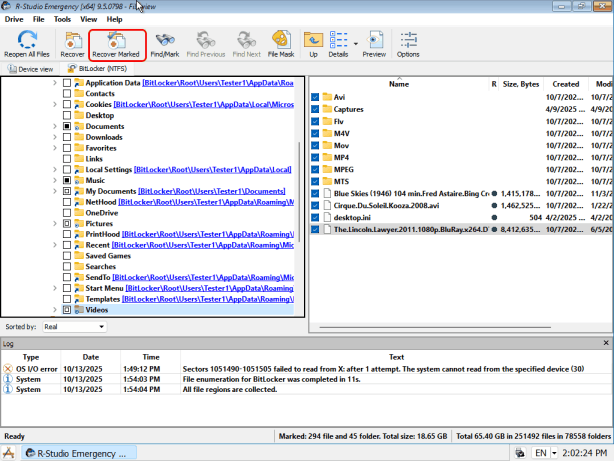Click the file list horizontal scrollbar
The width and height of the screenshot is (614, 461).
pyautogui.click(x=435, y=327)
